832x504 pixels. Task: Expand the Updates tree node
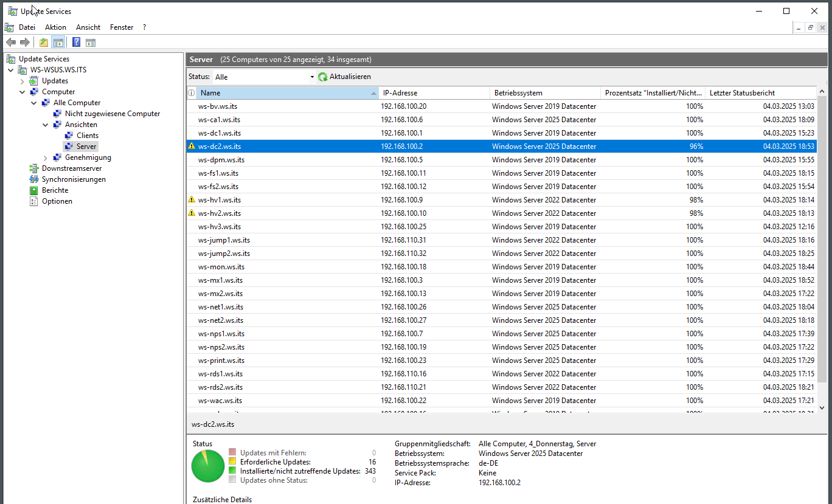point(23,81)
